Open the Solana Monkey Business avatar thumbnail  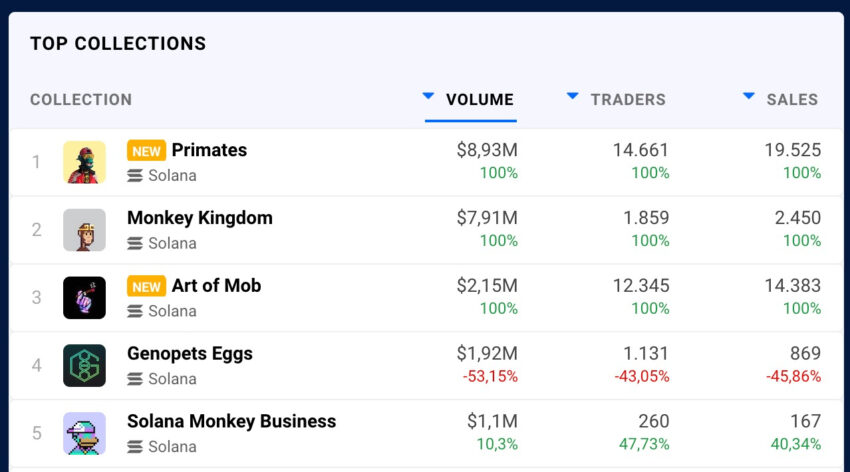coord(84,433)
